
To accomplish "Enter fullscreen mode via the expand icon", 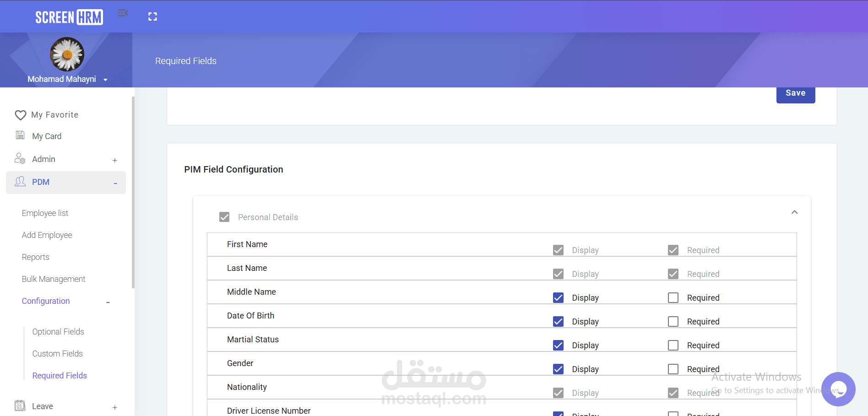I will (152, 16).
